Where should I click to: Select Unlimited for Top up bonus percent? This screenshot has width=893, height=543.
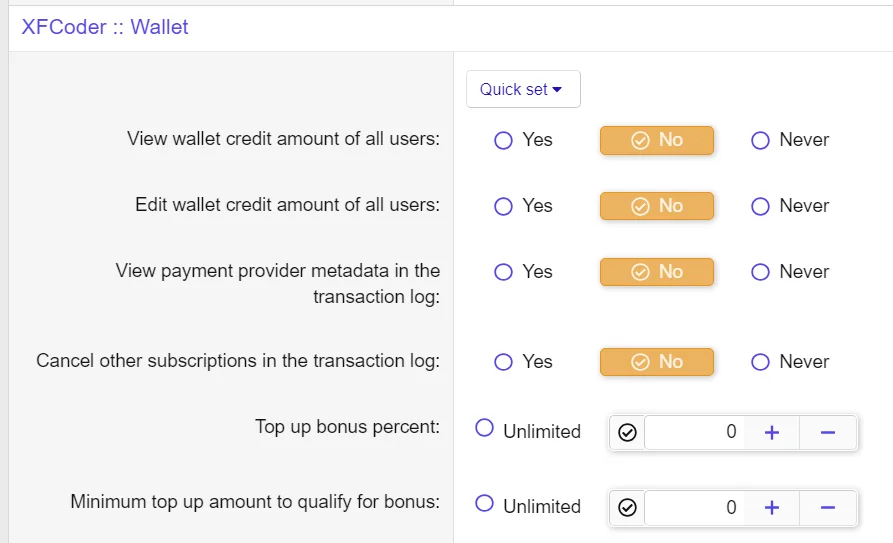pos(485,428)
